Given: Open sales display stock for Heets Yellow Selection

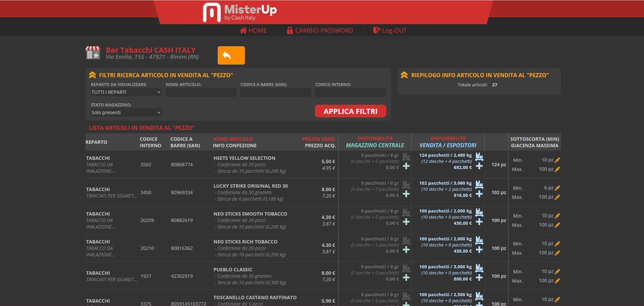Looking at the screenshot, I should 479,156.
